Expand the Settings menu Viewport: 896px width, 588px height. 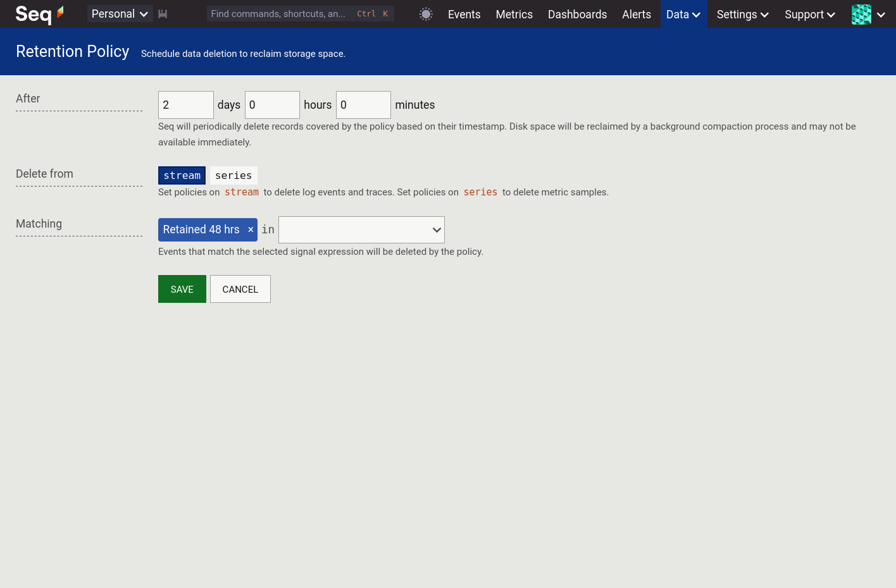coord(743,14)
